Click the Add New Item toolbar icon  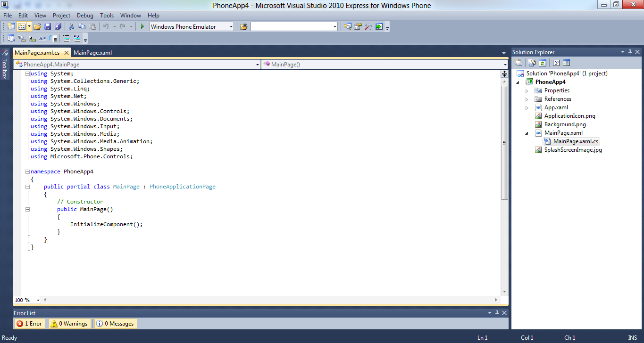21,27
